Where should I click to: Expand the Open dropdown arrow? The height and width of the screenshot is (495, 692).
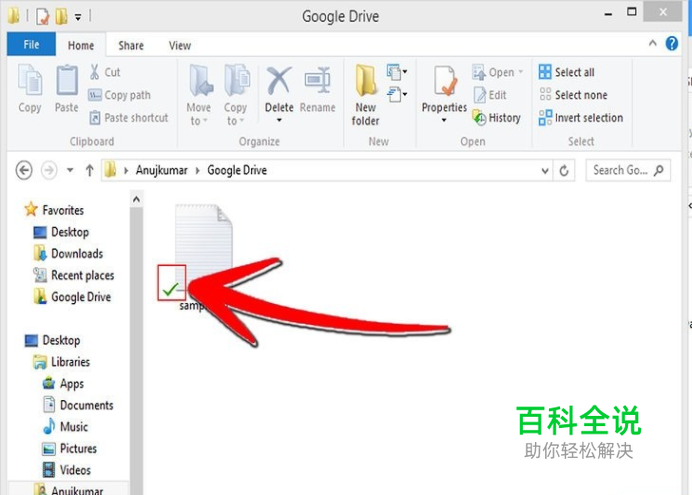click(521, 72)
